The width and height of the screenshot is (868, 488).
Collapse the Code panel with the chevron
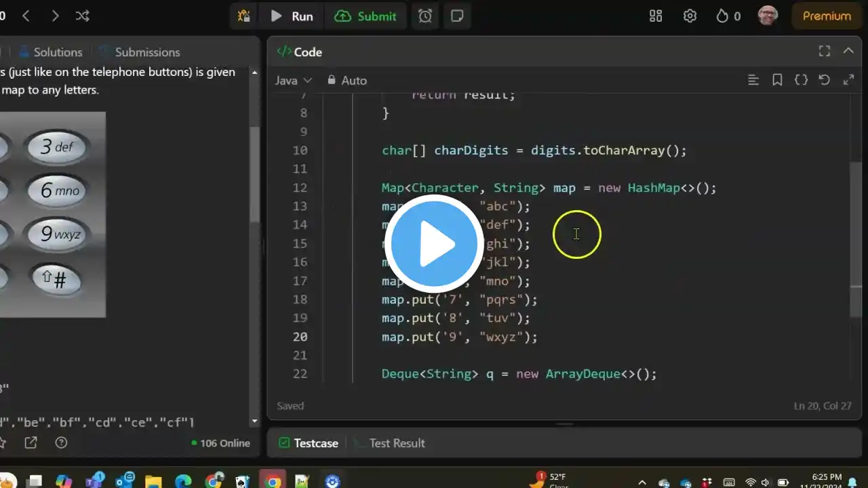point(848,51)
